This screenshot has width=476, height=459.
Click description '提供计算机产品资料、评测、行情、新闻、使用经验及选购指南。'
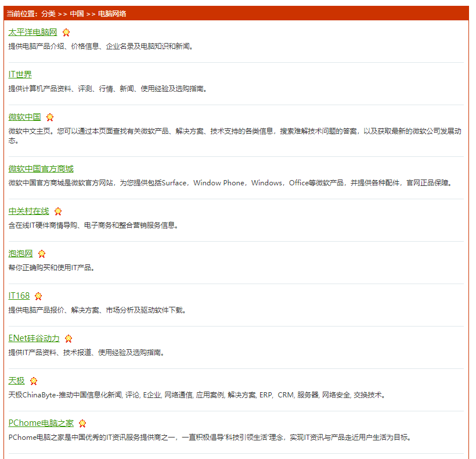click(108, 89)
